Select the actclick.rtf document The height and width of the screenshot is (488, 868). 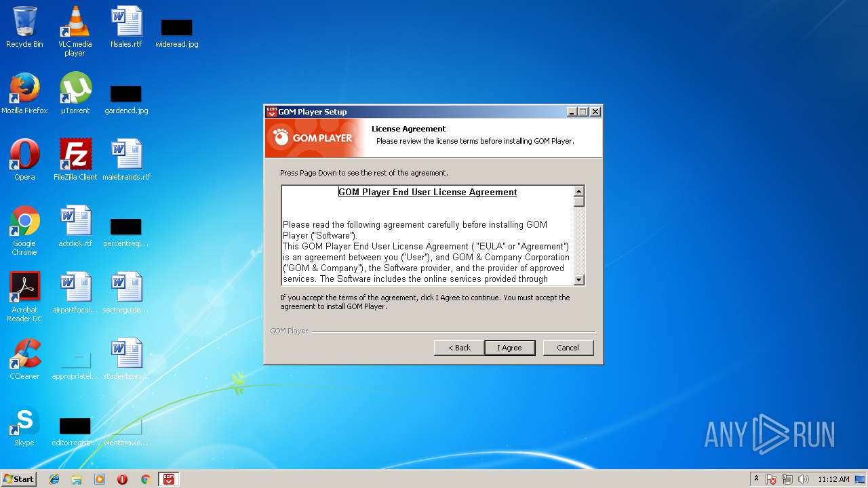tap(75, 226)
